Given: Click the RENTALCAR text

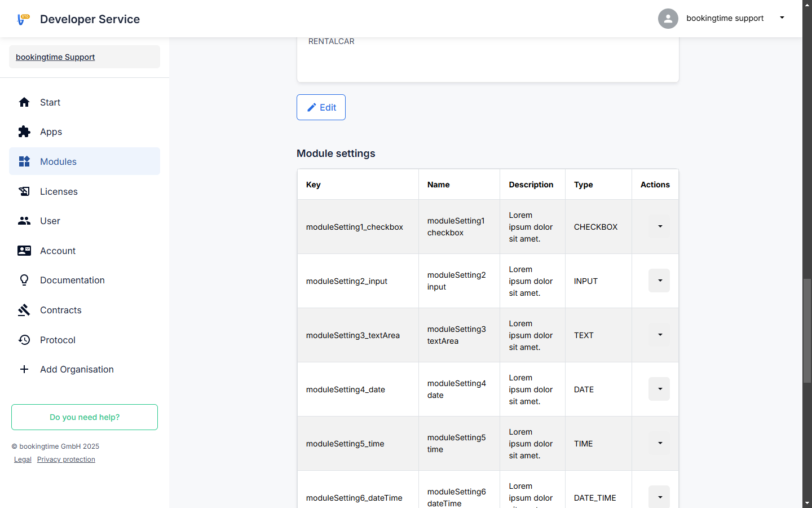Looking at the screenshot, I should (x=332, y=41).
